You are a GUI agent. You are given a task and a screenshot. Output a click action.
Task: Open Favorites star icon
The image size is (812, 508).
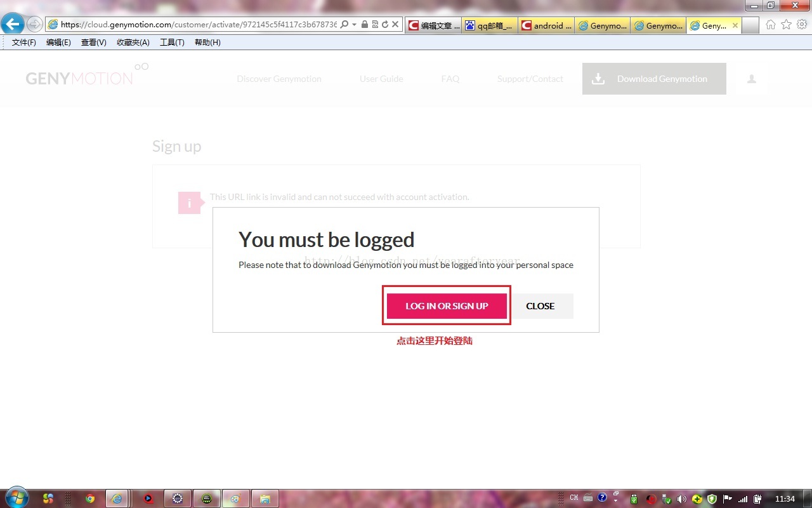point(786,25)
